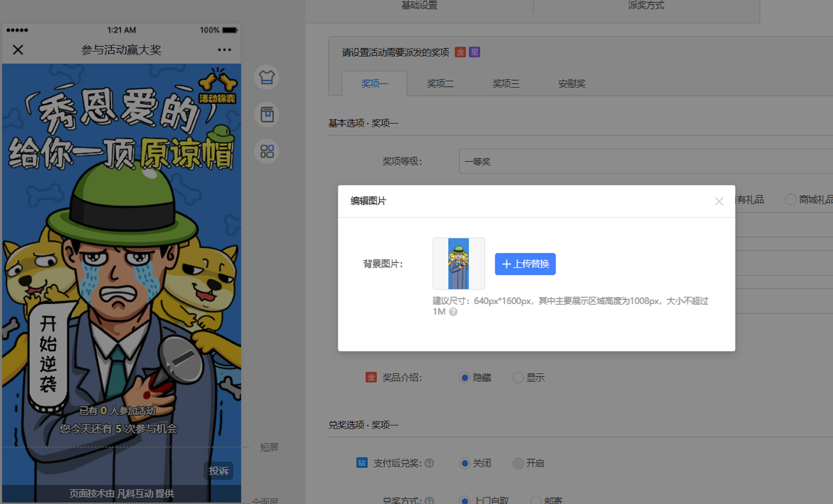Click help icon next to 支付后兑奖
833x504 pixels.
[x=429, y=463]
